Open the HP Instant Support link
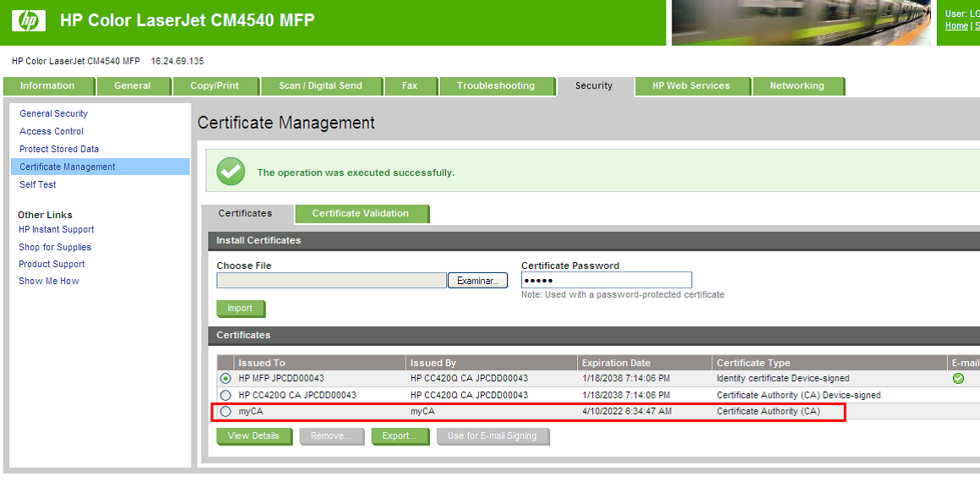The image size is (980, 482). [x=57, y=229]
